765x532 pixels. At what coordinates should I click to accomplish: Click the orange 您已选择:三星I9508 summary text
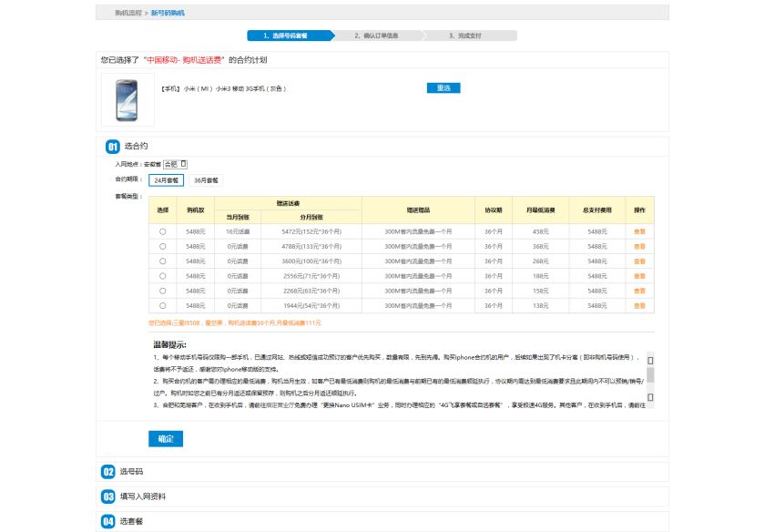point(235,322)
